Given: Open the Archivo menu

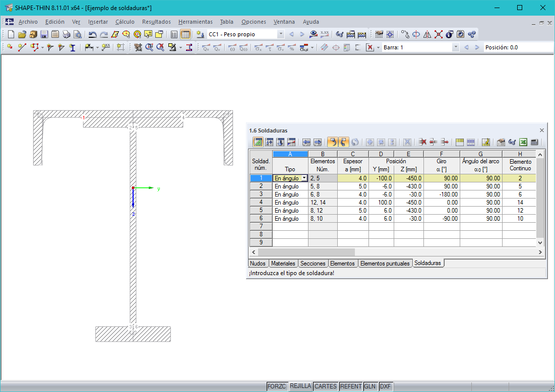Looking at the screenshot, I should pyautogui.click(x=28, y=22).
